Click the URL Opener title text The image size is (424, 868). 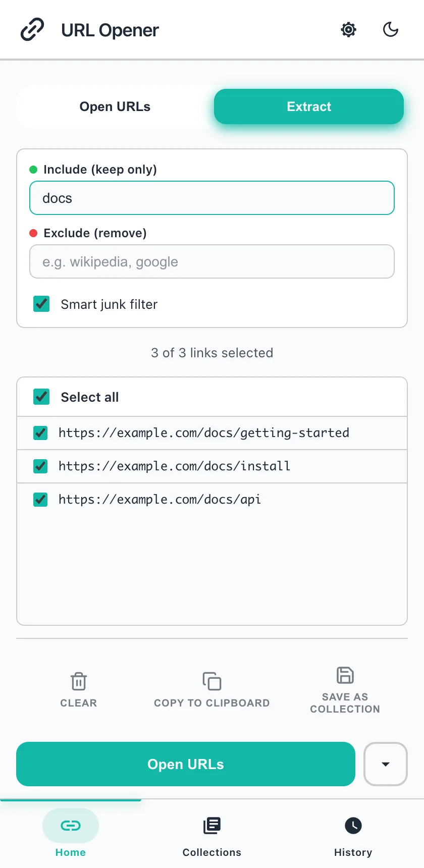[110, 30]
